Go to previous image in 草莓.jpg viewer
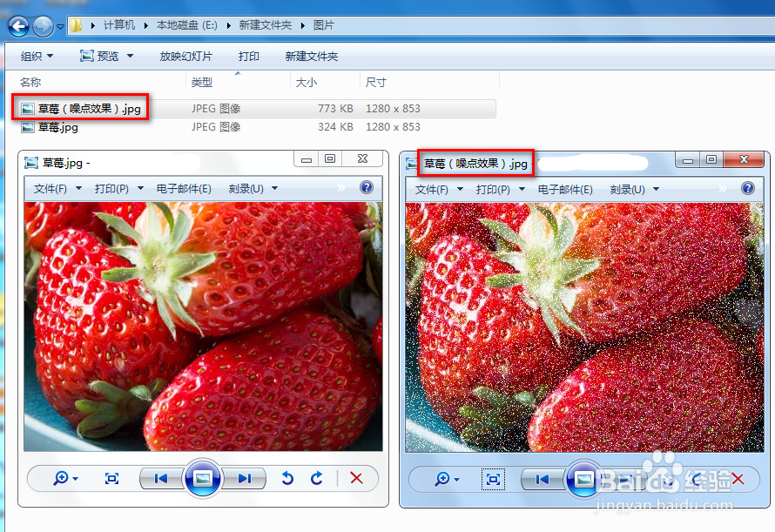Screen dimensions: 775x532 (x=158, y=478)
